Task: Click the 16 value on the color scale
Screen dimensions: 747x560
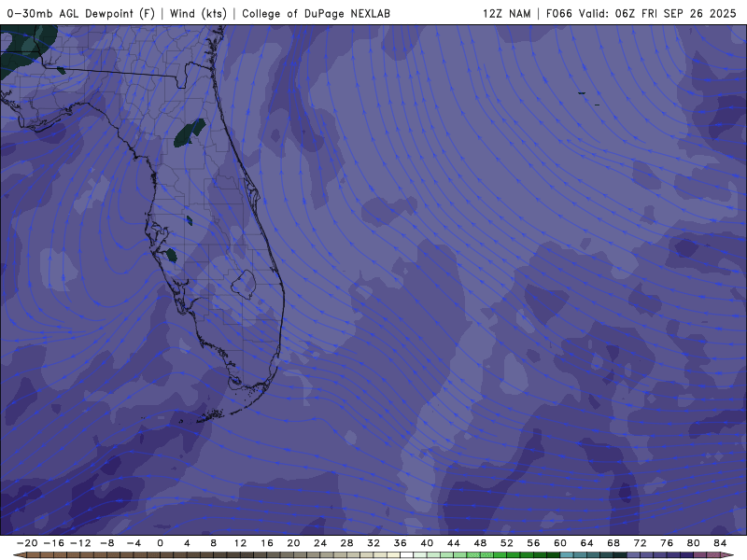Action: [267, 543]
